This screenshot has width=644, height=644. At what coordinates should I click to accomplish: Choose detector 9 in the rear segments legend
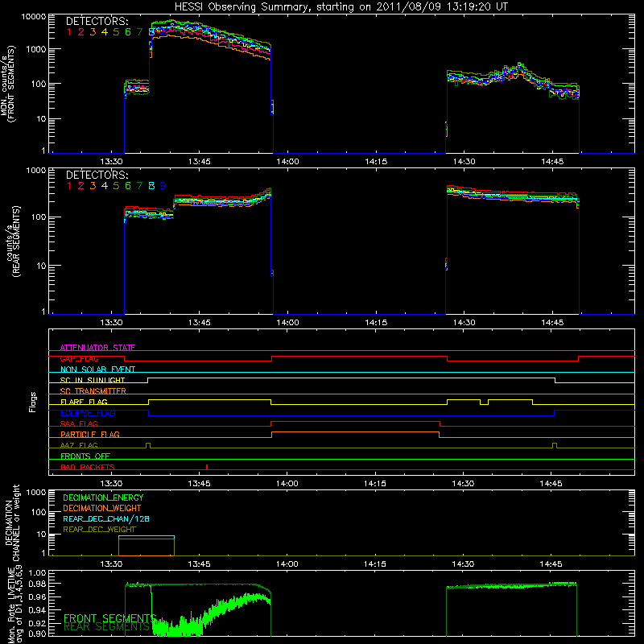click(163, 186)
